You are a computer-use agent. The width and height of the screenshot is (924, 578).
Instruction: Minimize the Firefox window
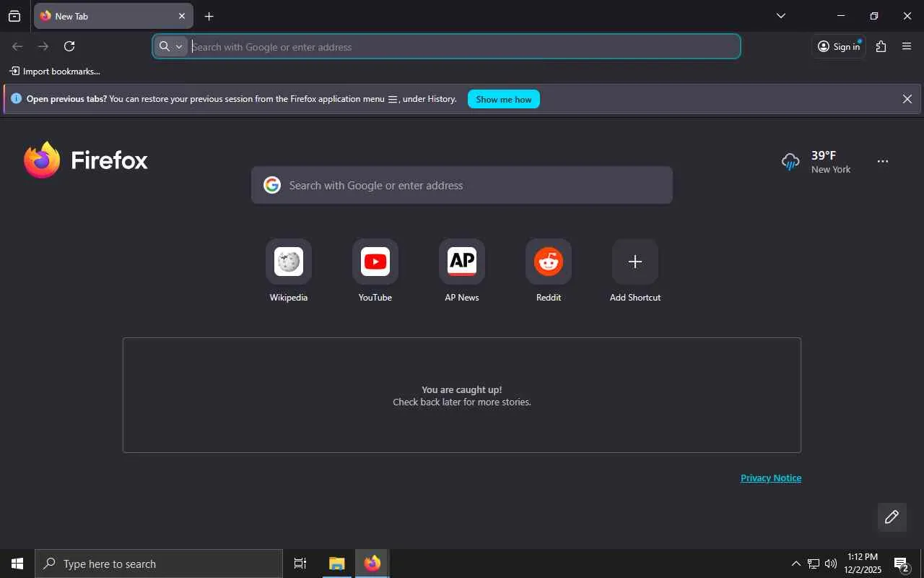(841, 16)
